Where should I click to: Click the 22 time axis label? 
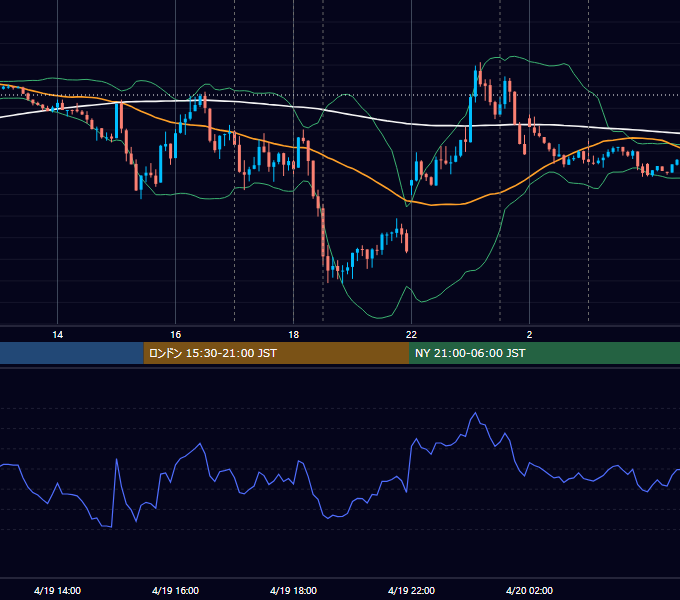tap(411, 335)
